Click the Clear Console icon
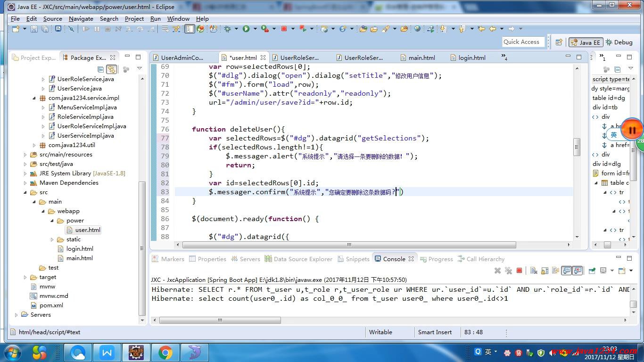Image resolution: width=644 pixels, height=362 pixels. (534, 271)
